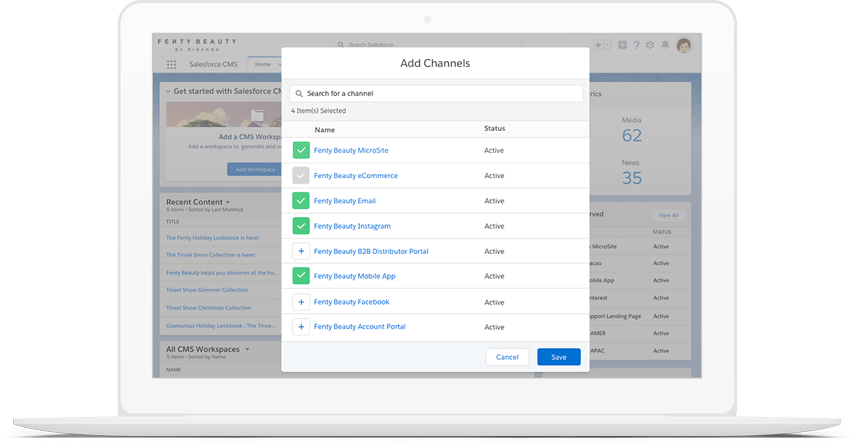Open the Home tab dropdown arrow
The height and width of the screenshot is (447, 857).
pos(279,64)
